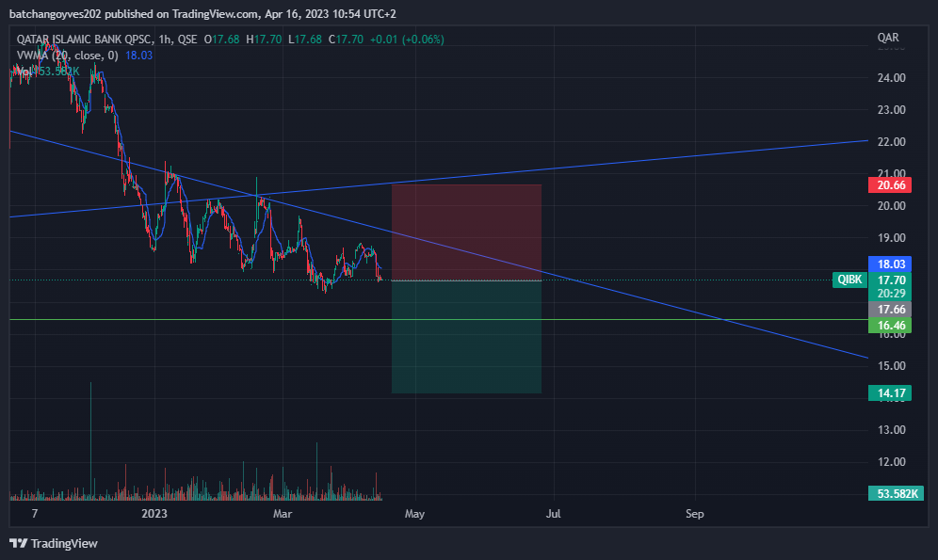Click the QIBK symbol tag
Viewport: 938px width, 560px height.
coord(849,280)
